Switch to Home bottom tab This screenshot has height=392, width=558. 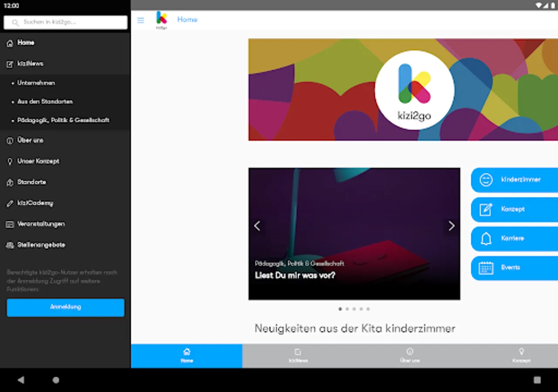pyautogui.click(x=187, y=356)
